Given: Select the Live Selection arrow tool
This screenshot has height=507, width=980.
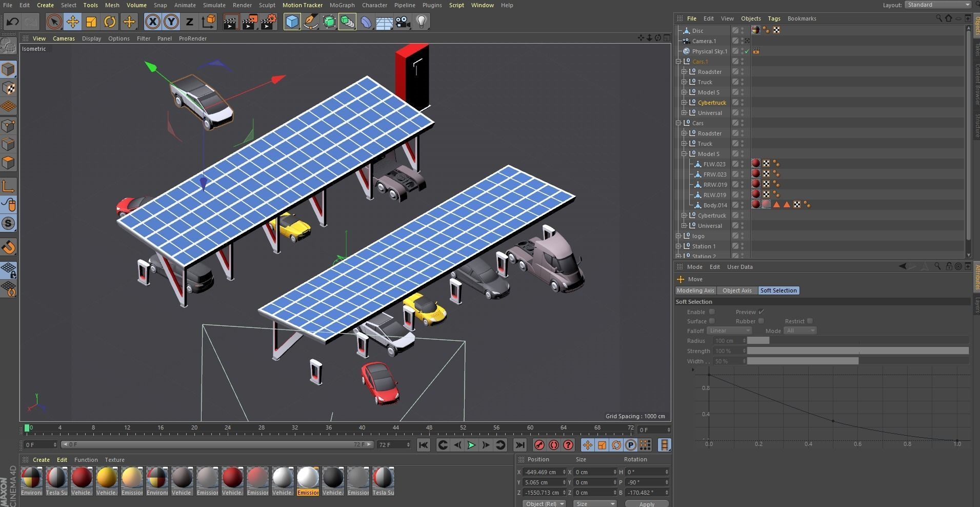Looking at the screenshot, I should 54,22.
